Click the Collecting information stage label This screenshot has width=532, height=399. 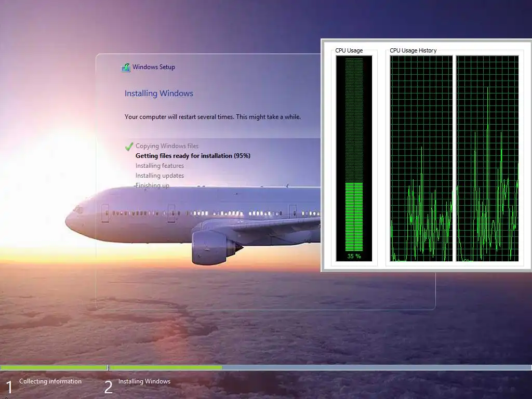pyautogui.click(x=50, y=381)
